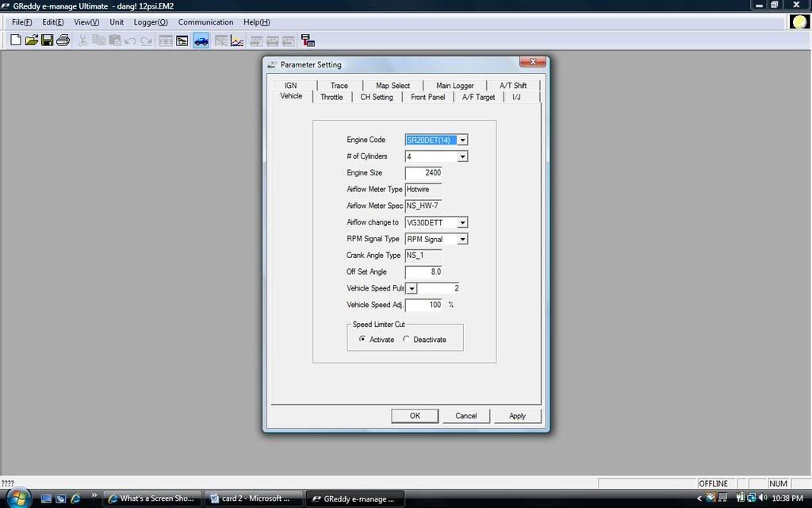Switch to the Throttle tab

click(x=331, y=97)
